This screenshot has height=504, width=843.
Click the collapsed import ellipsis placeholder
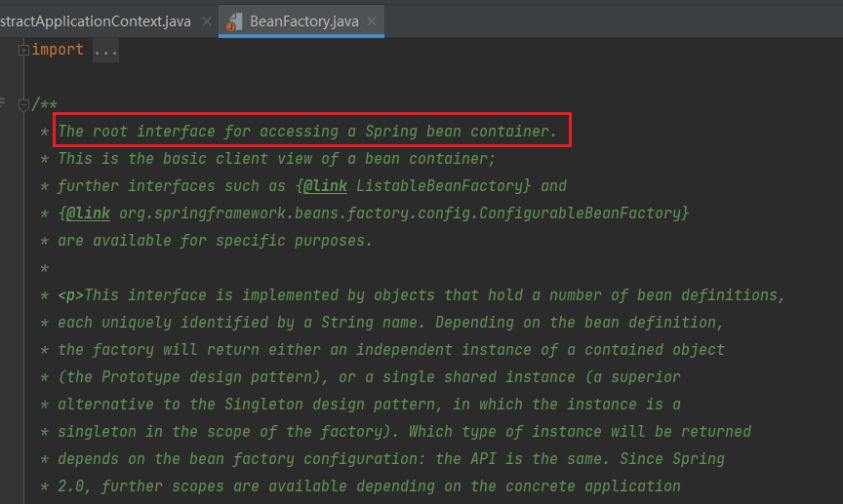[x=105, y=50]
